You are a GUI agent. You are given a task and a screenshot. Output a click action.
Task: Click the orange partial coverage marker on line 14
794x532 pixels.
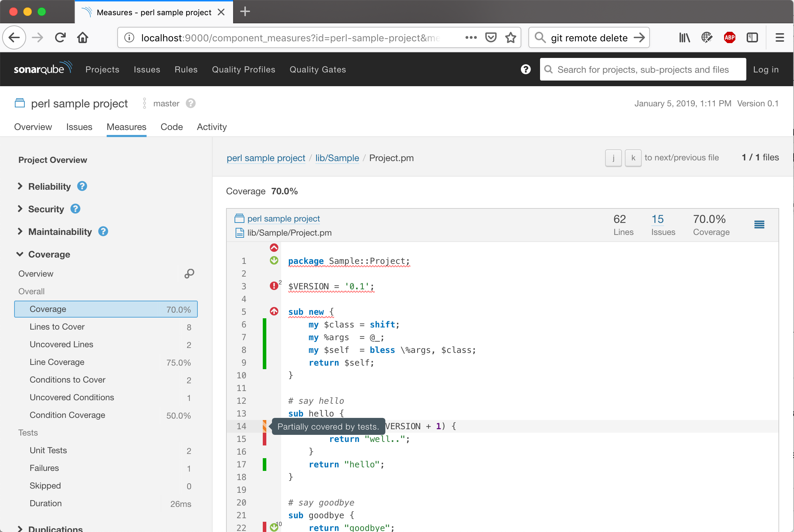(x=265, y=426)
